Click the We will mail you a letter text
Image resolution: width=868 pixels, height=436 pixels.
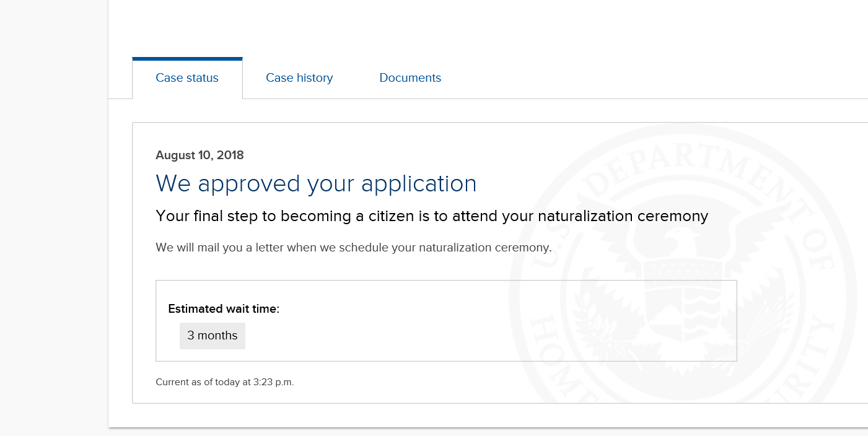[353, 248]
